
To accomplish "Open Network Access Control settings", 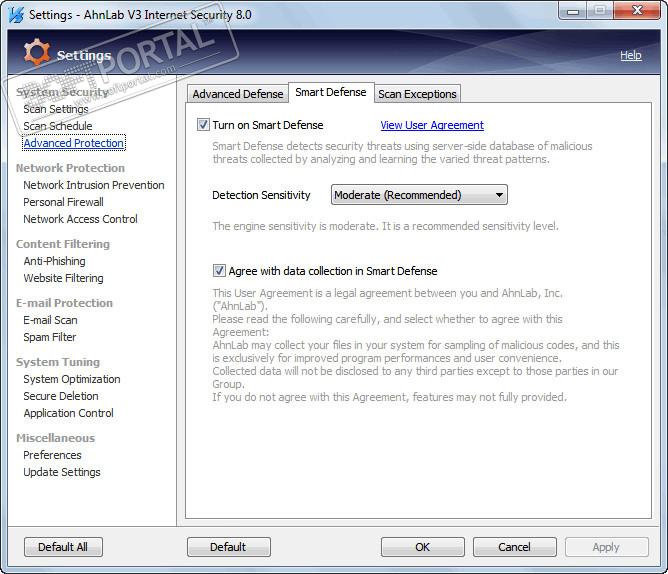I will 81,219.
